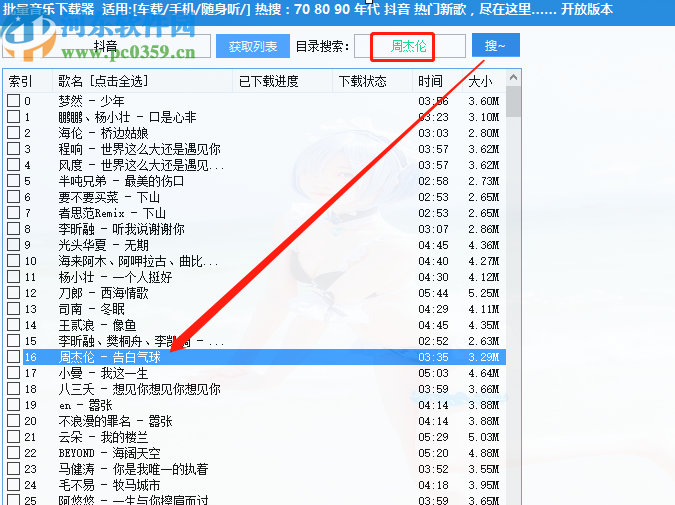This screenshot has width=675, height=505.
Task: Check the box for 不浪漫的罪名 - 嚣张
Action: (13, 421)
